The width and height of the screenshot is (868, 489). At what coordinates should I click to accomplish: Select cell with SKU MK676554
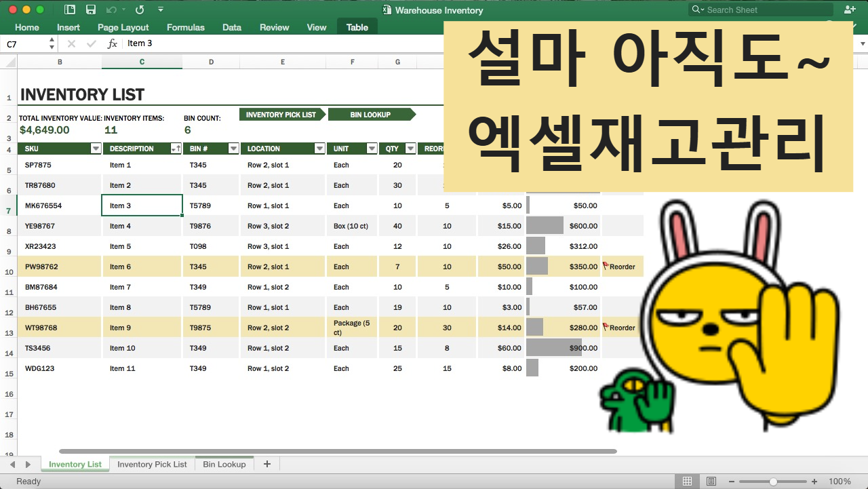[60, 206]
